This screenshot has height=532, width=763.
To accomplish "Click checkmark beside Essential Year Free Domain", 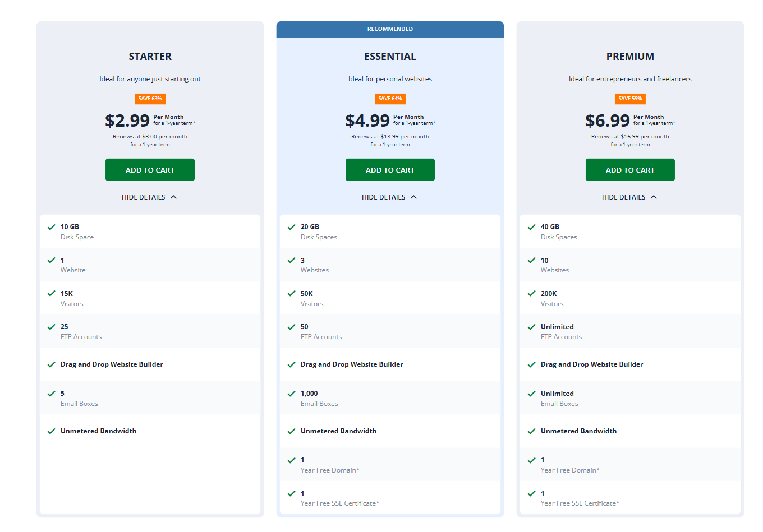I will coord(291,460).
